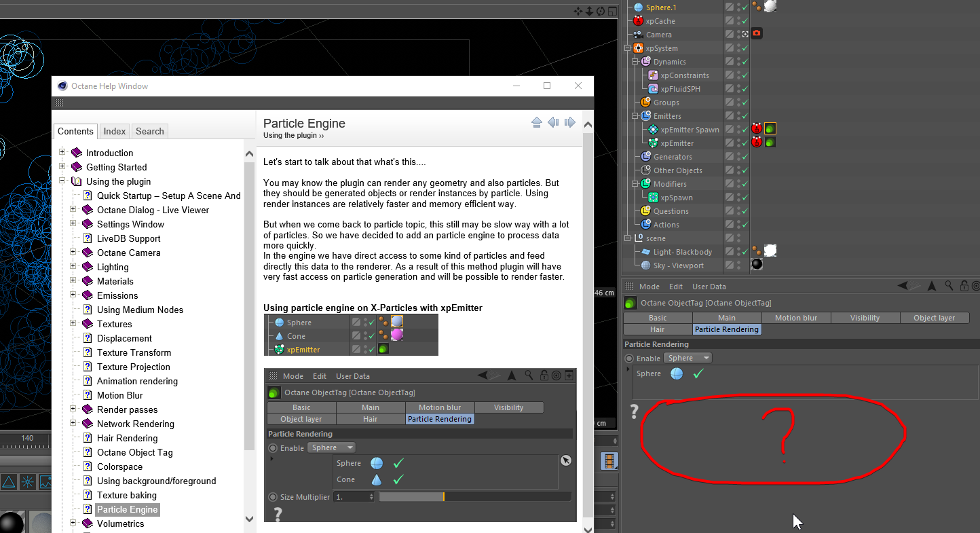Click the filmstrip icon beside the timeline
980x533 pixels.
tap(609, 461)
